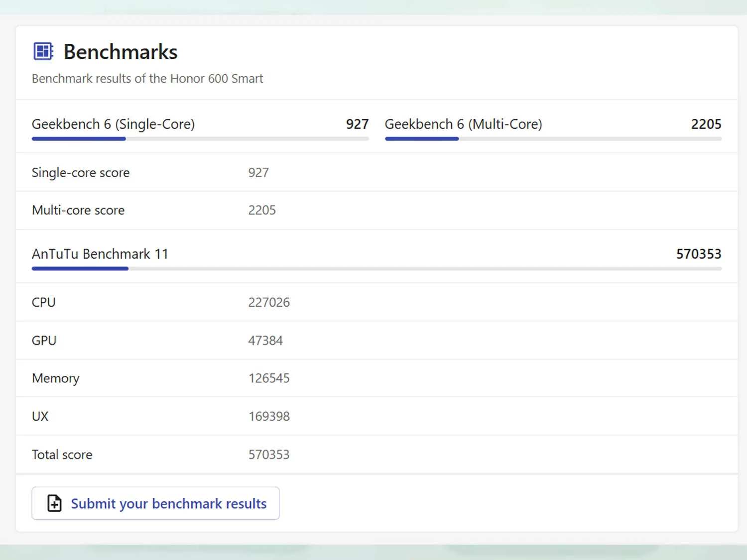Click the UX row label
Image resolution: width=747 pixels, height=560 pixels.
click(40, 416)
